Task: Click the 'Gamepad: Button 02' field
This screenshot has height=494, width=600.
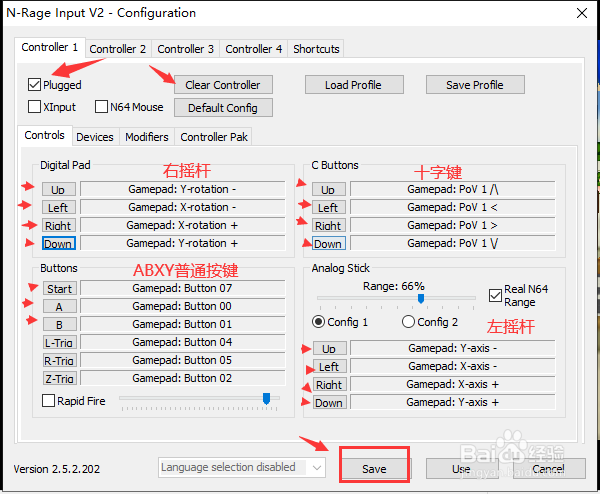Action: pos(183,378)
